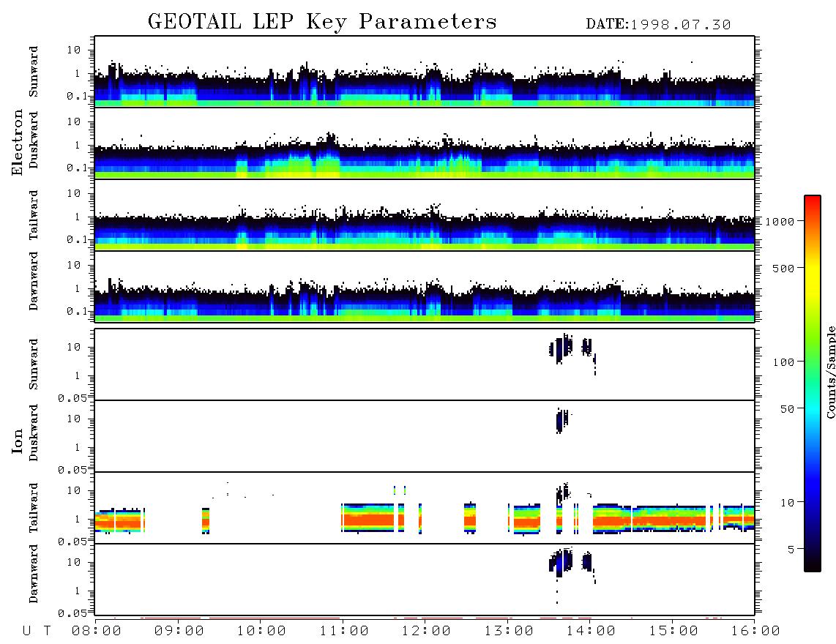
Task: Click the "0.1" tick of Electron Sunward panel
Action: pyautogui.click(x=76, y=96)
